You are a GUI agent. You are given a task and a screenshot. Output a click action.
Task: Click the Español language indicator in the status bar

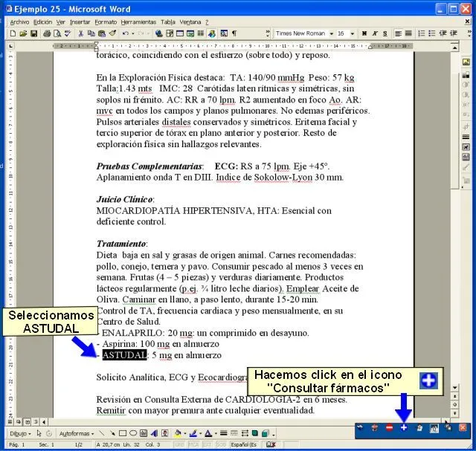[x=243, y=444]
